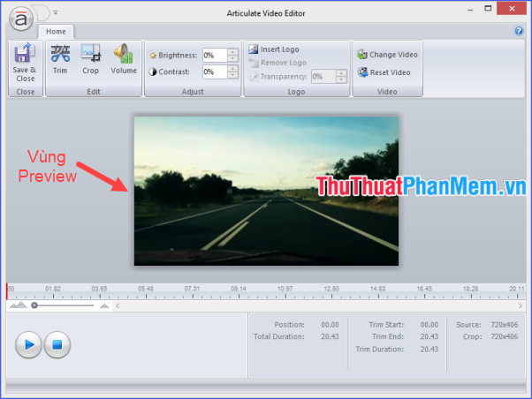Click the contrast half-circle icon

(153, 72)
